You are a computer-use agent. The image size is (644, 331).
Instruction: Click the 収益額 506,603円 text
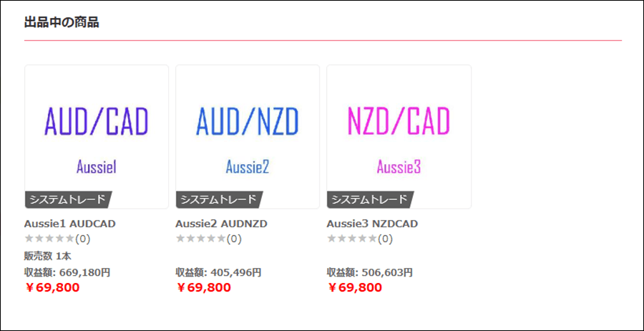click(x=370, y=272)
